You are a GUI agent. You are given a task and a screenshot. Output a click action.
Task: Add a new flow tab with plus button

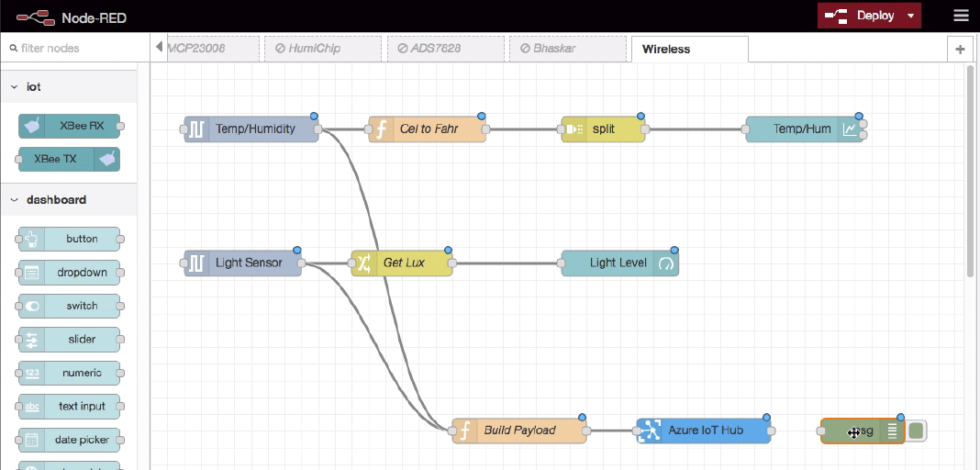[960, 50]
